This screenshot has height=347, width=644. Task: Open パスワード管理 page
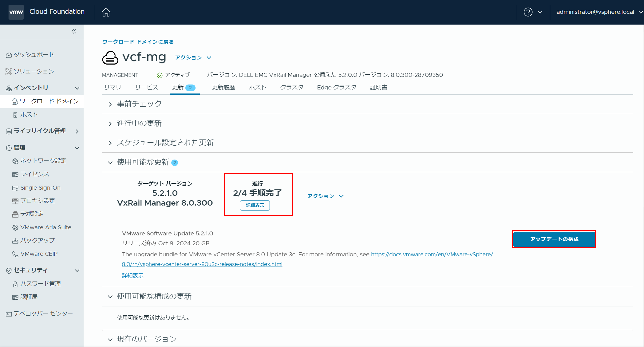click(x=41, y=284)
